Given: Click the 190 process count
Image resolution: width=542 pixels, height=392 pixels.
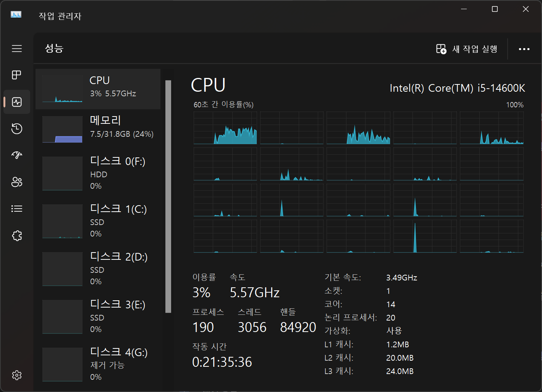Looking at the screenshot, I should 203,327.
